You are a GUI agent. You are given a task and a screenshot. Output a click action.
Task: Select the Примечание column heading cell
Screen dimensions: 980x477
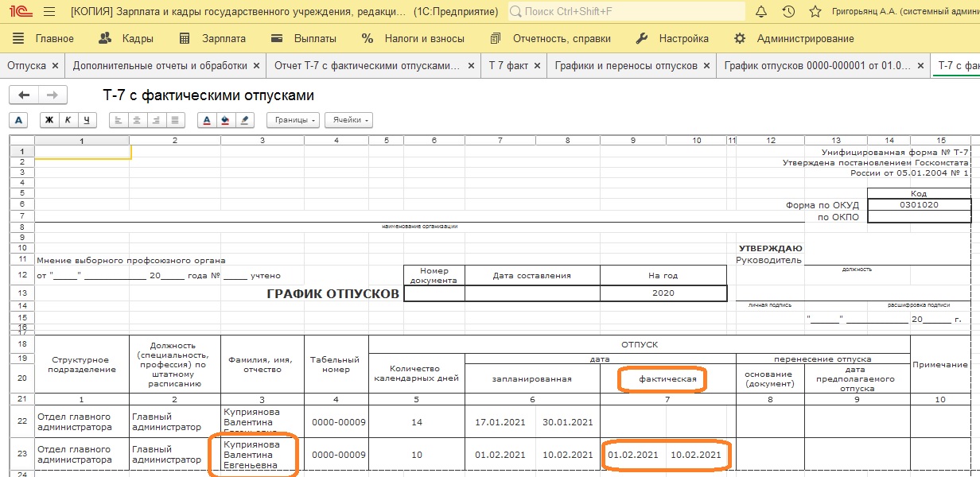(x=939, y=364)
